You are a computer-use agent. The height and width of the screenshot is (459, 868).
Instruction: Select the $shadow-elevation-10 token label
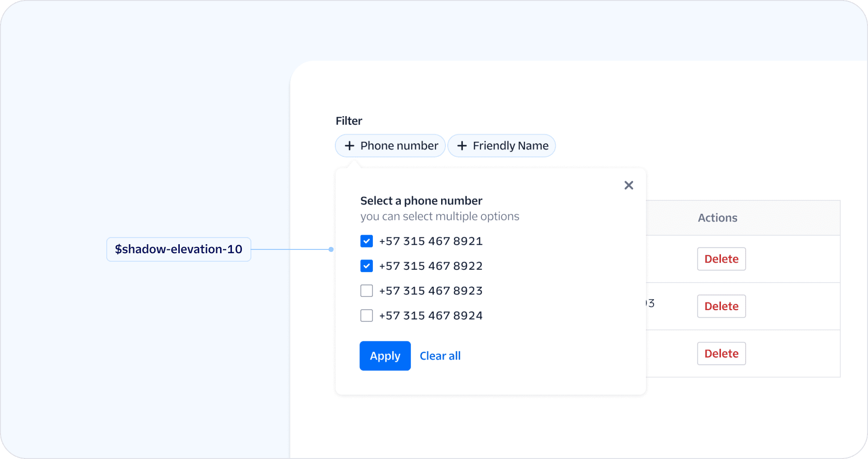pyautogui.click(x=178, y=249)
